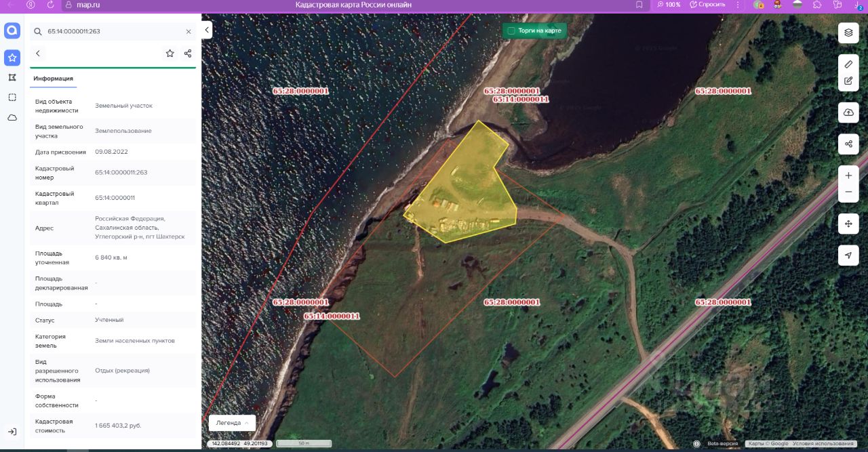Screen dimensions: 868x452
Task: Open the map layers button
Action: coord(848,32)
